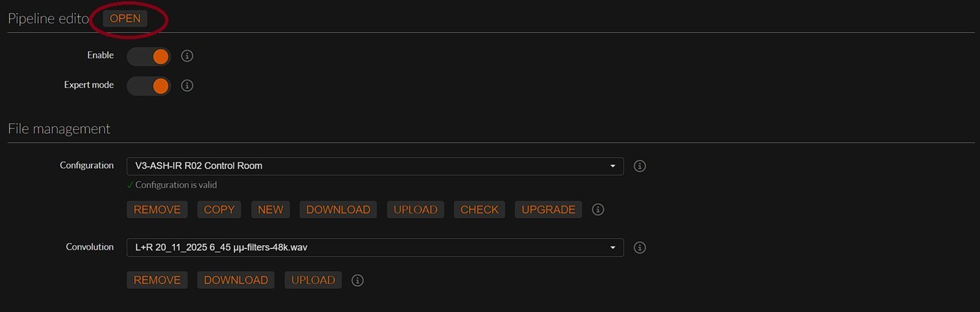Screen dimensions: 980x312
Task: Click info icon after the UPGRADE button
Action: [597, 209]
